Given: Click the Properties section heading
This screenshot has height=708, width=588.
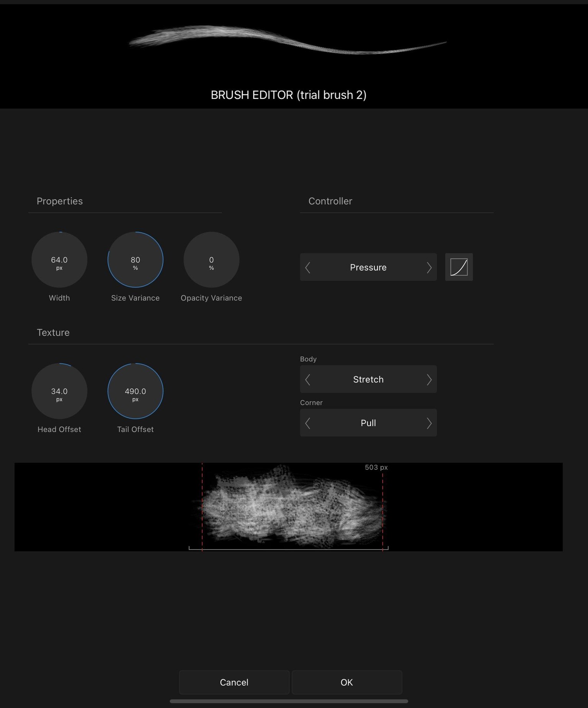Looking at the screenshot, I should click(60, 201).
